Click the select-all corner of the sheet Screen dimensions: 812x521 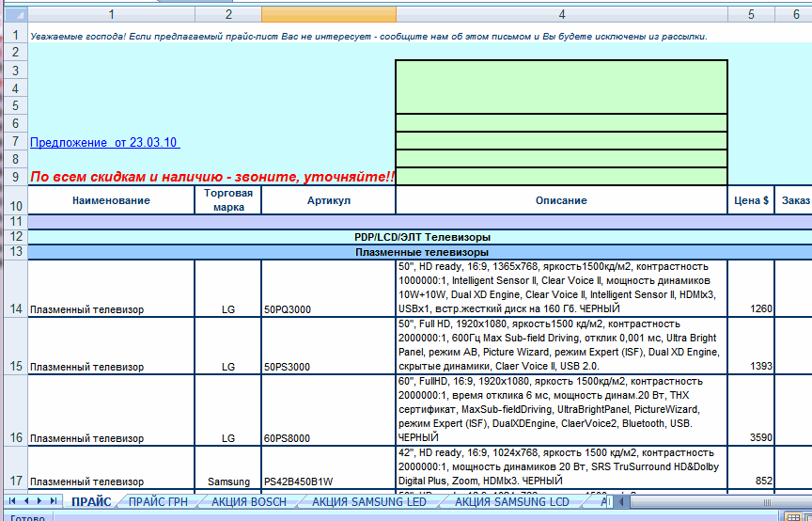pyautogui.click(x=16, y=14)
